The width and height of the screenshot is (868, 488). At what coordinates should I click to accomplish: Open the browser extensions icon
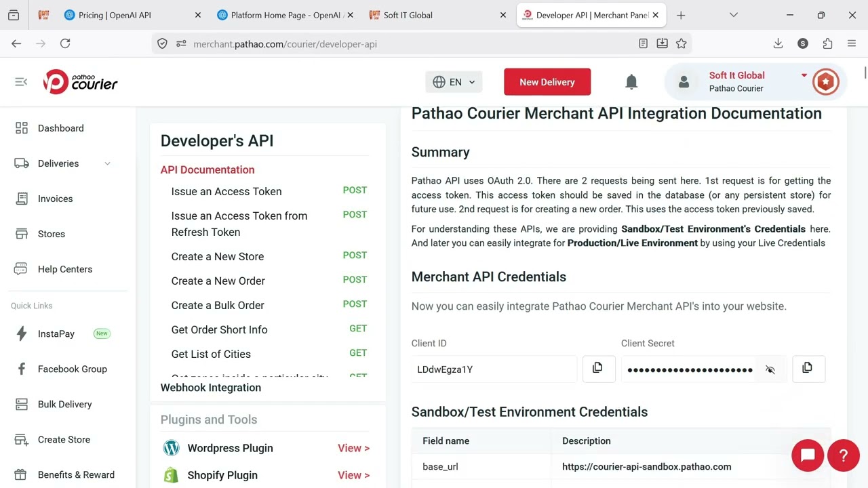tap(827, 43)
